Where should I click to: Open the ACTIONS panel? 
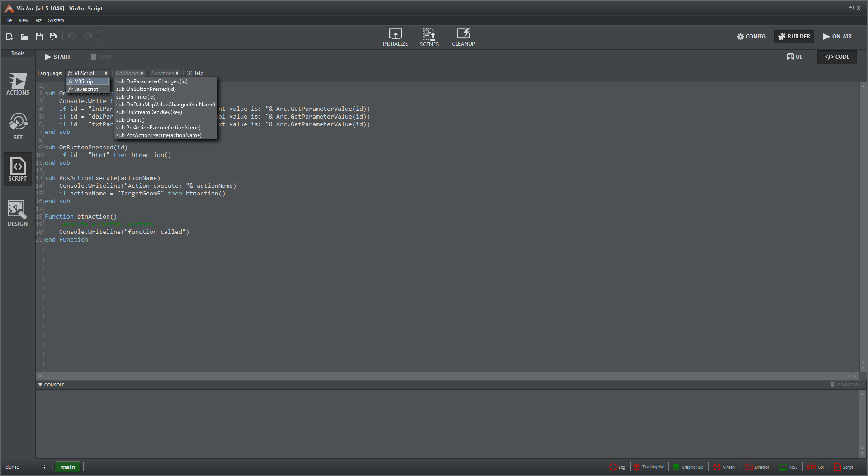click(x=18, y=84)
